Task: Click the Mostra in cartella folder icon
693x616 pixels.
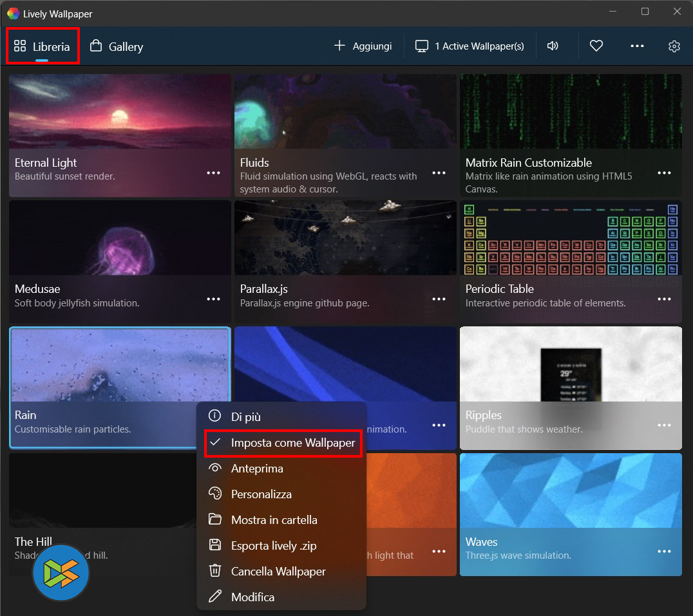Action: (215, 519)
